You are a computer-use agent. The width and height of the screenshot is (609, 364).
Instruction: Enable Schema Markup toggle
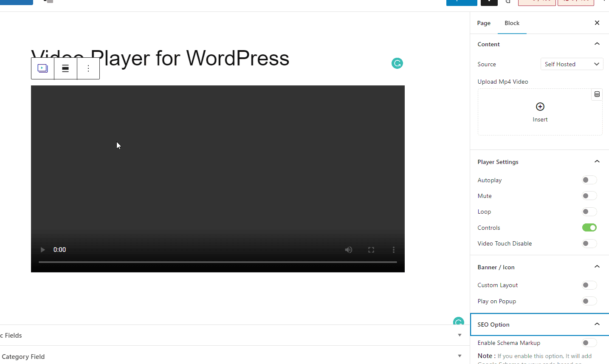[x=589, y=342]
